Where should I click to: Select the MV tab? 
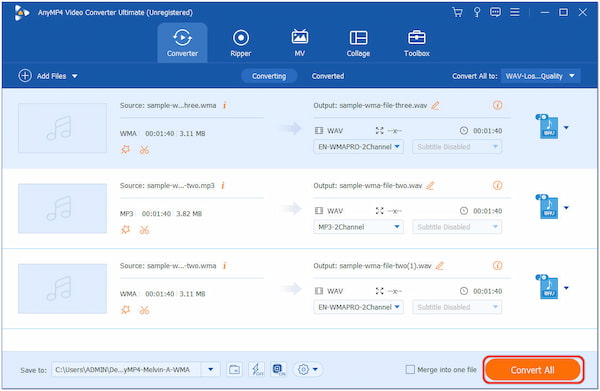point(300,43)
